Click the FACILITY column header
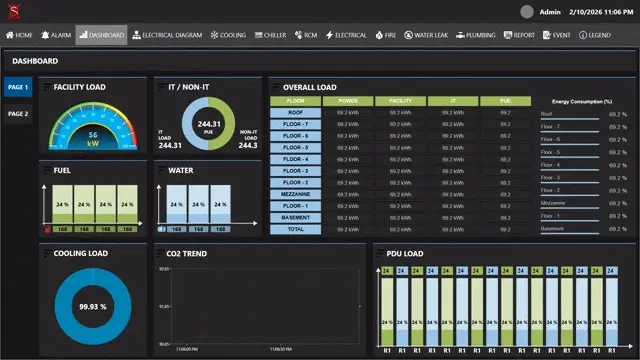The height and width of the screenshot is (360, 640). point(400,101)
